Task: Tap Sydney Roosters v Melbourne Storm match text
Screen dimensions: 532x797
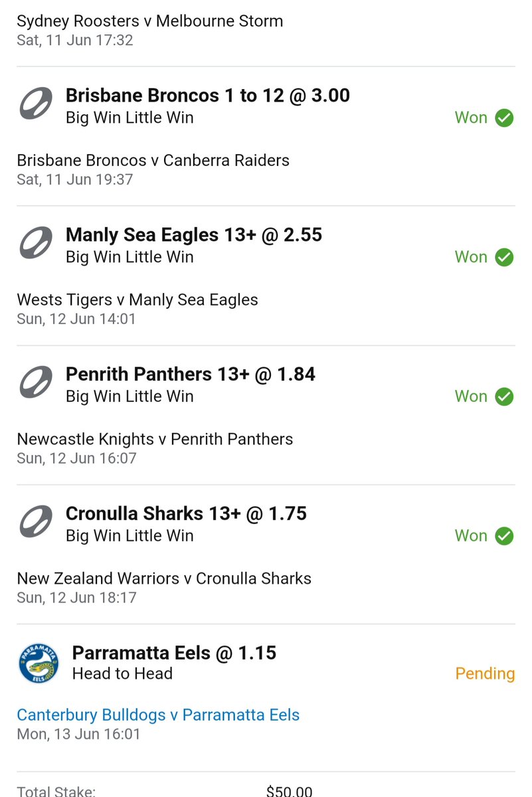Action: point(150,21)
